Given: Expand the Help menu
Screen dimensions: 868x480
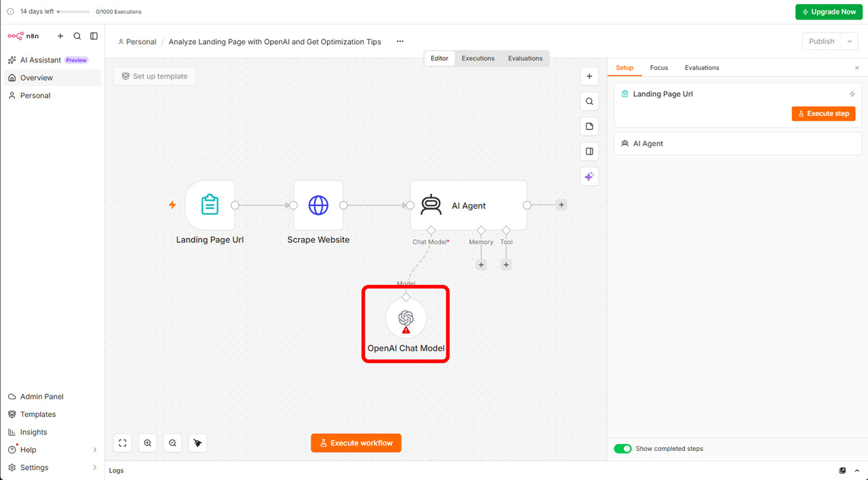Looking at the screenshot, I should click(x=52, y=449).
